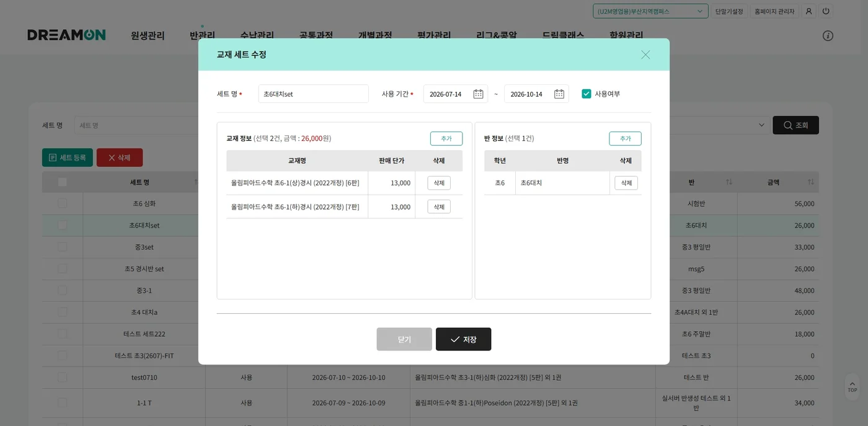Open the info icon in header
The image size is (868, 426).
pos(828,35)
